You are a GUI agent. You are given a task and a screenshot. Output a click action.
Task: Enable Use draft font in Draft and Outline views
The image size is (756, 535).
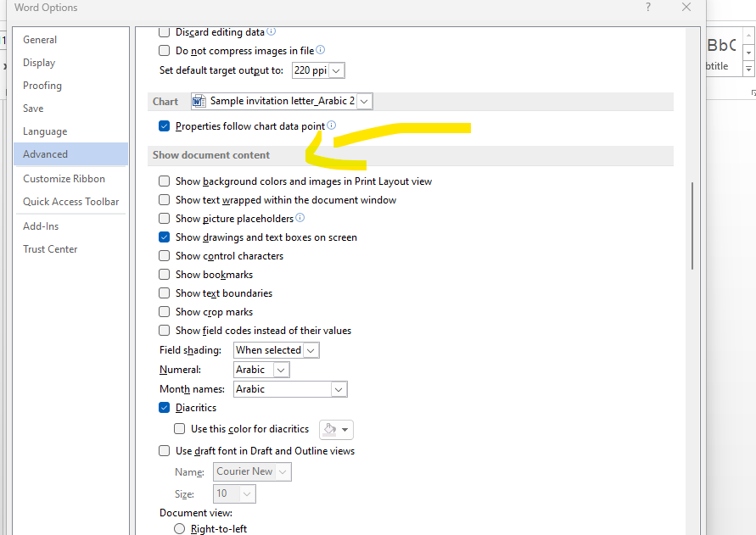tap(165, 451)
